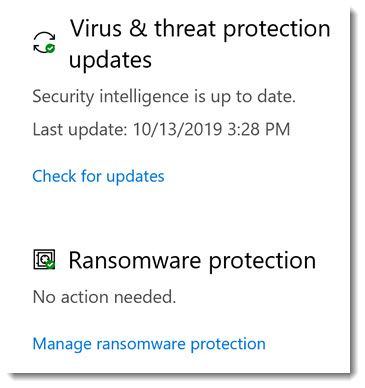
Task: Click the 'No action needed.' status text
Action: tap(104, 296)
